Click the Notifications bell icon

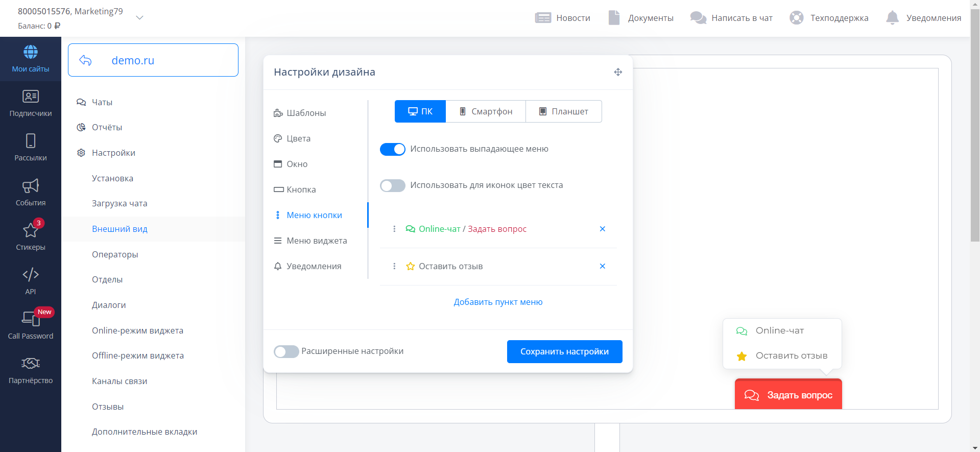pos(892,18)
